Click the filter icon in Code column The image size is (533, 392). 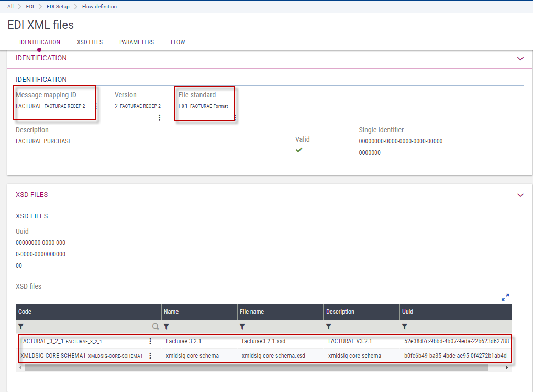(21, 327)
